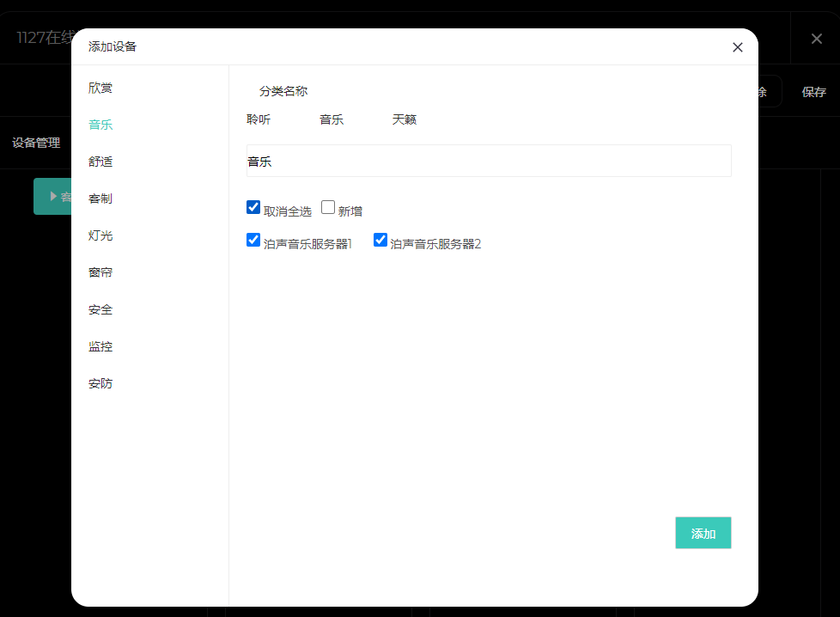Viewport: 840px width, 617px height.
Task: Close the background window with the X
Action: point(817,39)
